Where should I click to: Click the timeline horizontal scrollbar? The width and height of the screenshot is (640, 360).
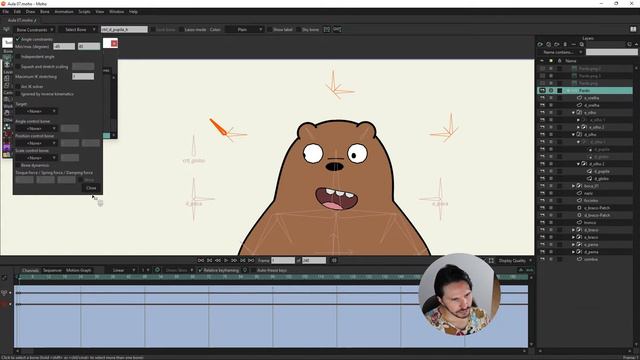tap(271, 351)
